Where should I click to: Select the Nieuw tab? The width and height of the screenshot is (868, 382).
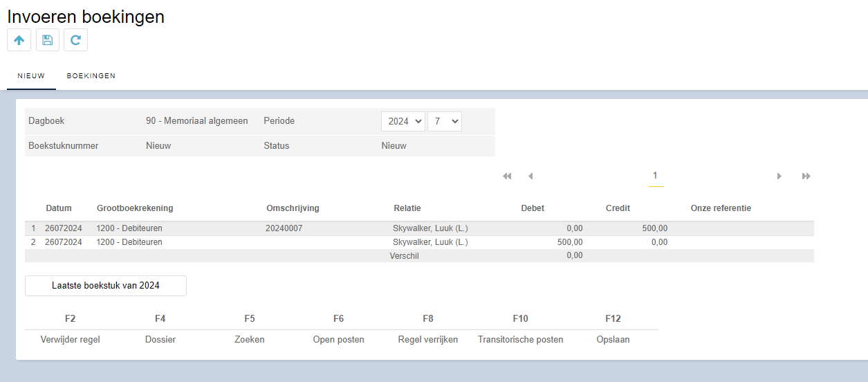click(31, 76)
